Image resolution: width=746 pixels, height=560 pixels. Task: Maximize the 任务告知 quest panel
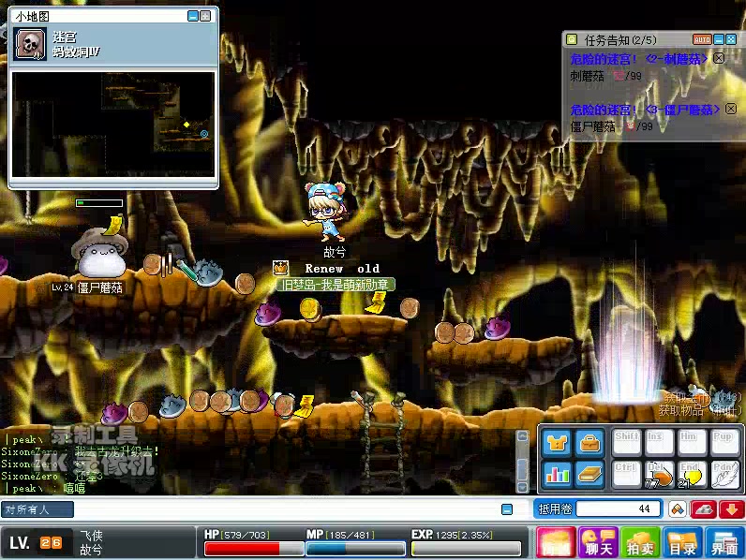point(731,39)
